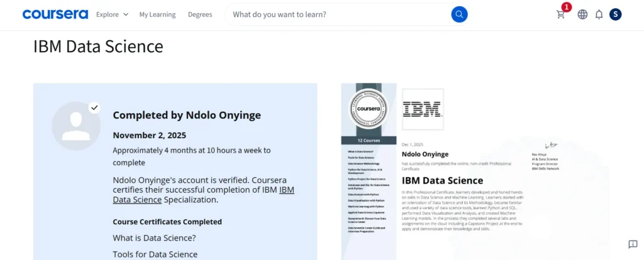Open the 'What is Data Science?' course
The width and height of the screenshot is (644, 260).
coord(154,238)
